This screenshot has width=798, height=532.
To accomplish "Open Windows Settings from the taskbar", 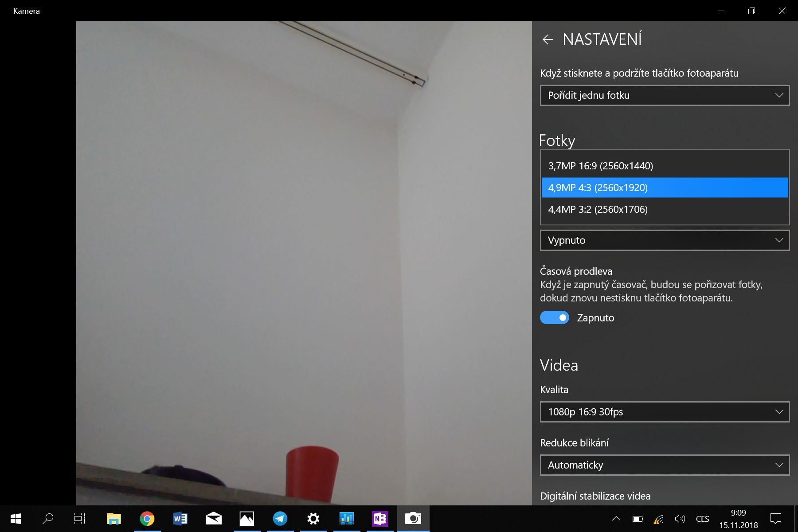I will click(313, 518).
